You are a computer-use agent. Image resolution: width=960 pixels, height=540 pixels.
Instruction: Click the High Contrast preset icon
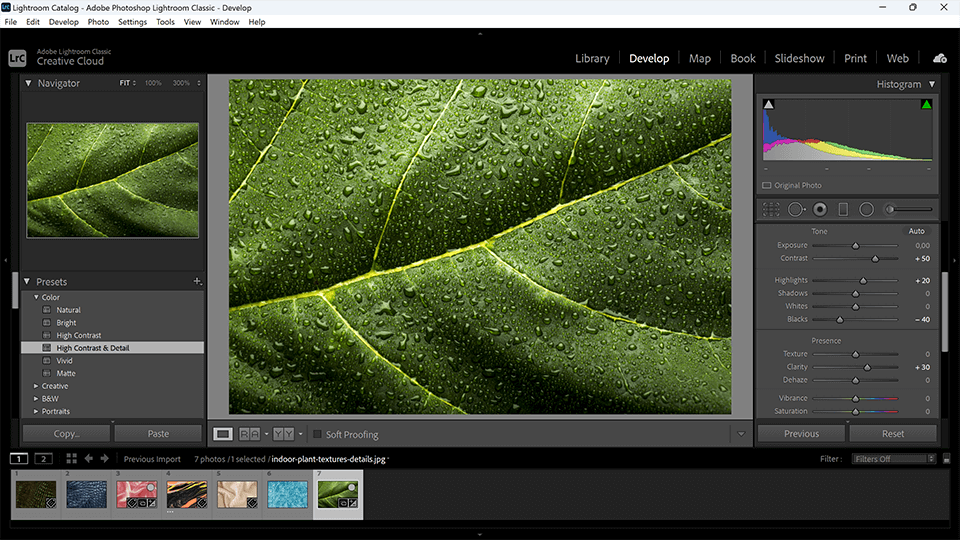(47, 335)
